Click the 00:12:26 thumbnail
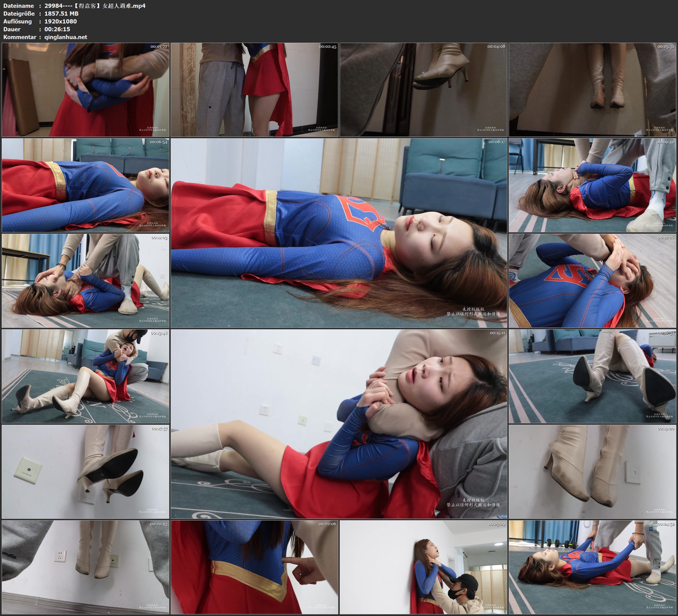The image size is (678, 616). 592,281
